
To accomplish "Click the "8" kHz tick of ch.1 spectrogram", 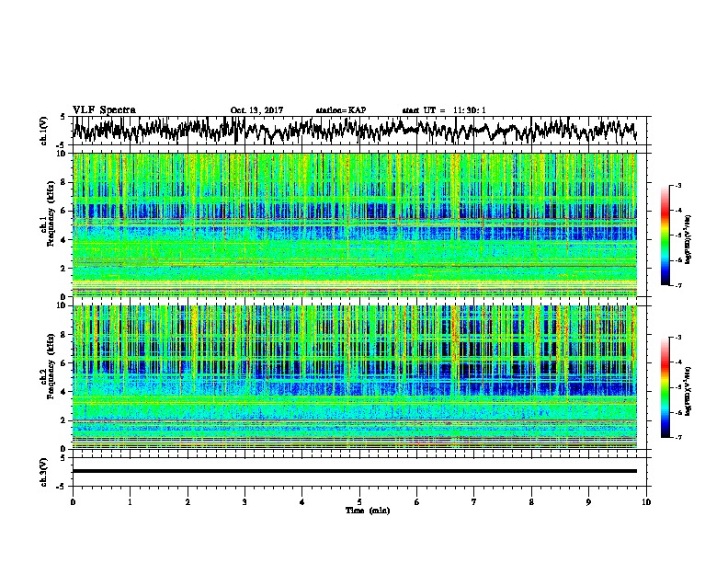I will (63, 182).
